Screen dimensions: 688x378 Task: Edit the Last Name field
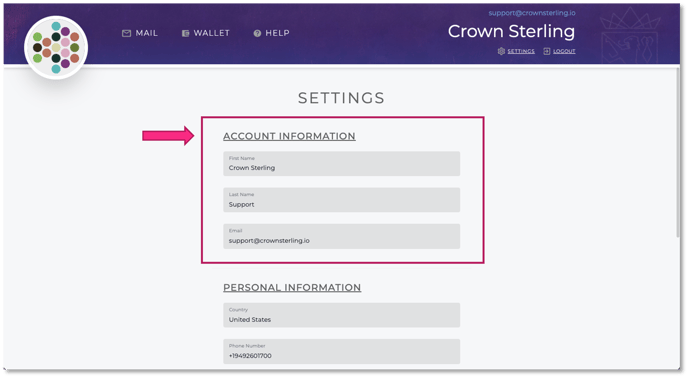coord(341,200)
